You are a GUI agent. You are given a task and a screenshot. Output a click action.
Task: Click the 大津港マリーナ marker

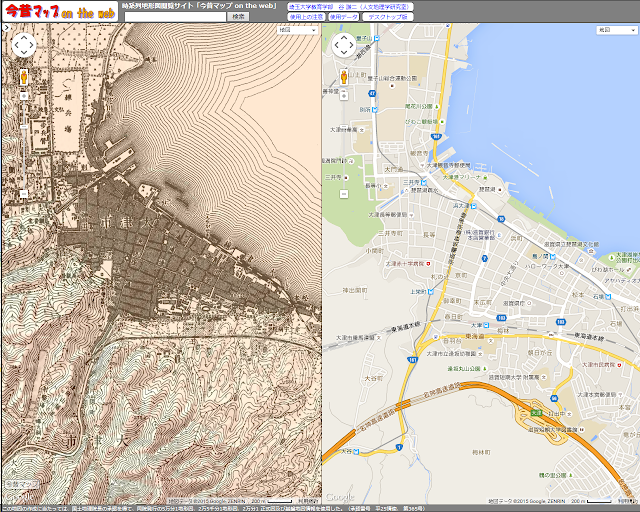coord(485,178)
